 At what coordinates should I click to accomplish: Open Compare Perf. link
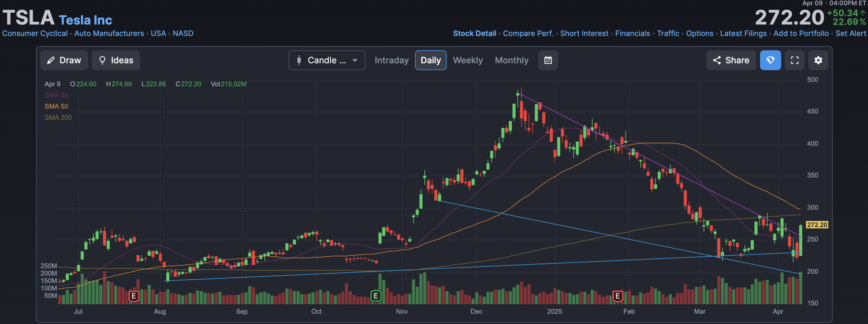pyautogui.click(x=528, y=34)
